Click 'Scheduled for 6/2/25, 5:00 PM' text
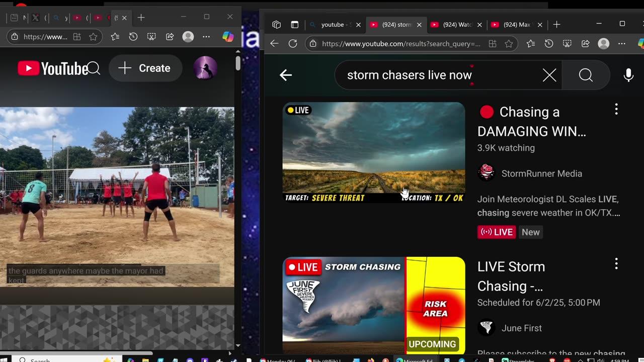 coord(539,303)
